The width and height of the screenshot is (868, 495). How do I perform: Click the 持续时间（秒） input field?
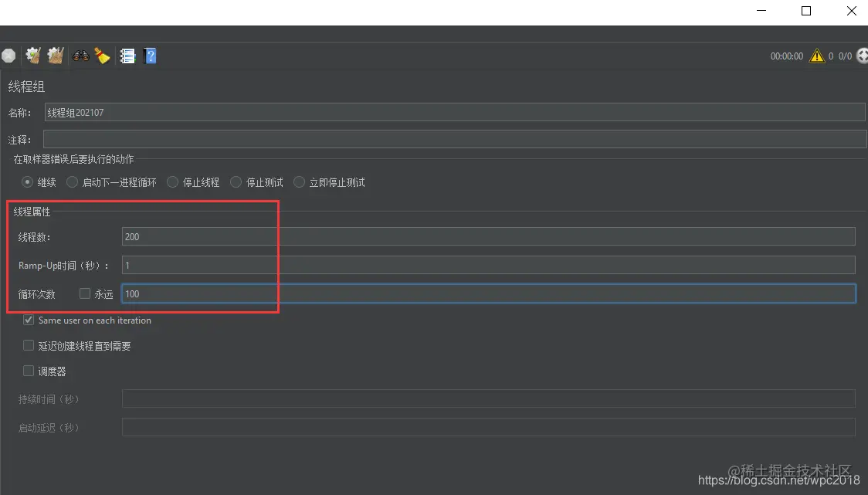click(488, 398)
